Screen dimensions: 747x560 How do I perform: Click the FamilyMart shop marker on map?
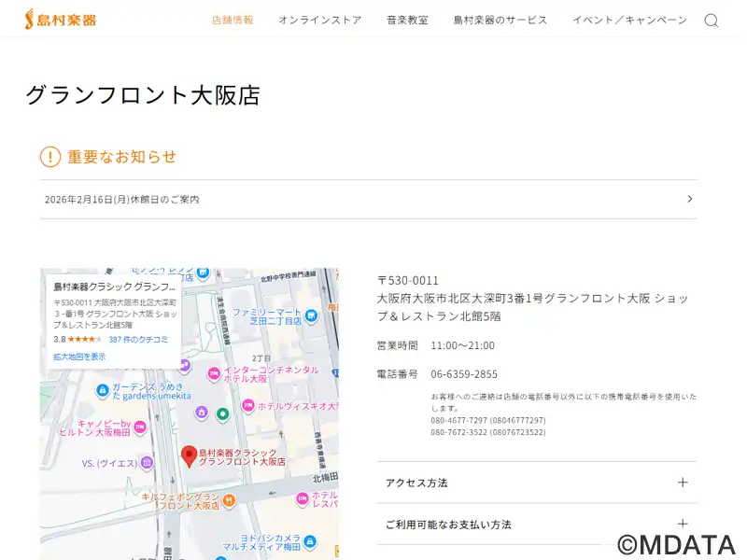312,315
